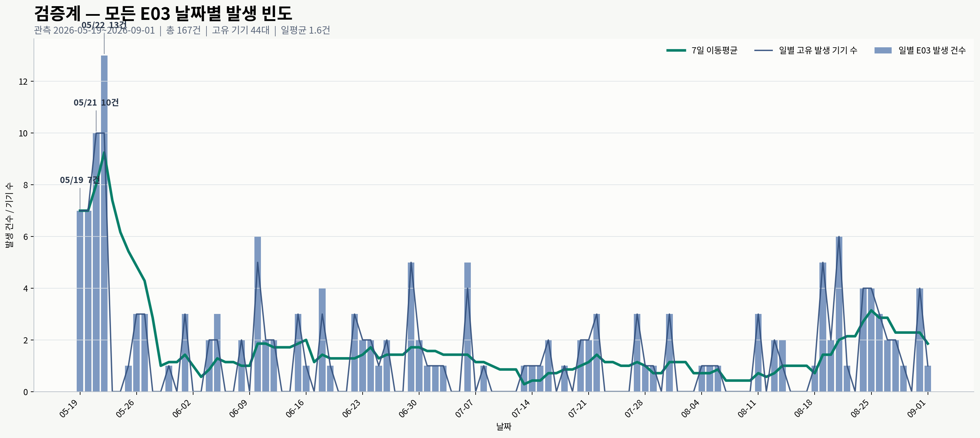
Task: Click the y-axis tick label 4
Action: [25, 289]
